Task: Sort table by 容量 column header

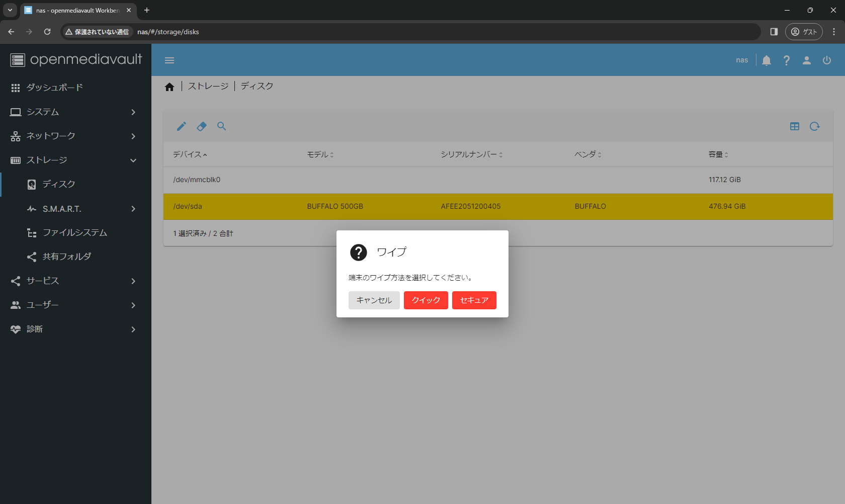Action: pos(718,154)
